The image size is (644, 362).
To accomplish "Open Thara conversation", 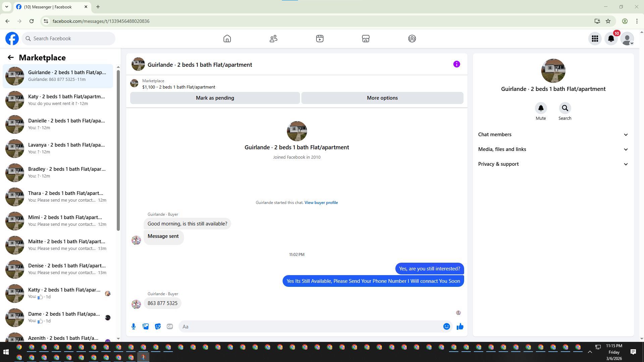I will [x=58, y=197].
